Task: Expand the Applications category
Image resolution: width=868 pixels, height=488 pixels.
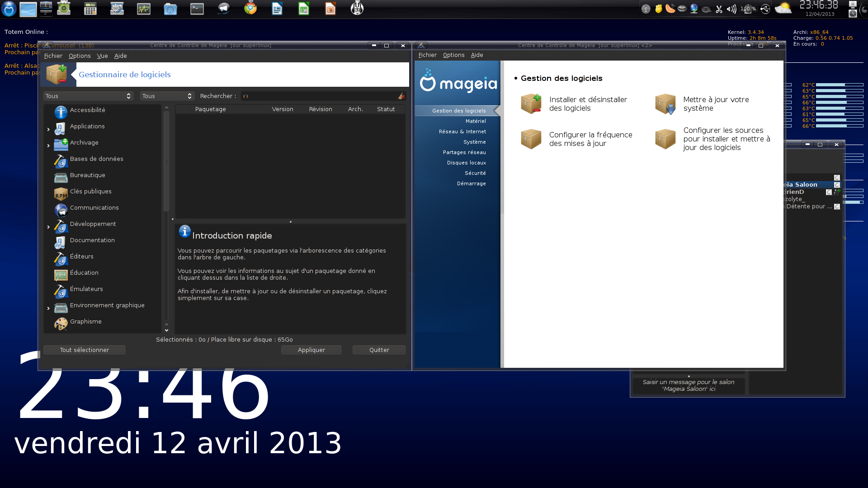Action: coord(48,130)
